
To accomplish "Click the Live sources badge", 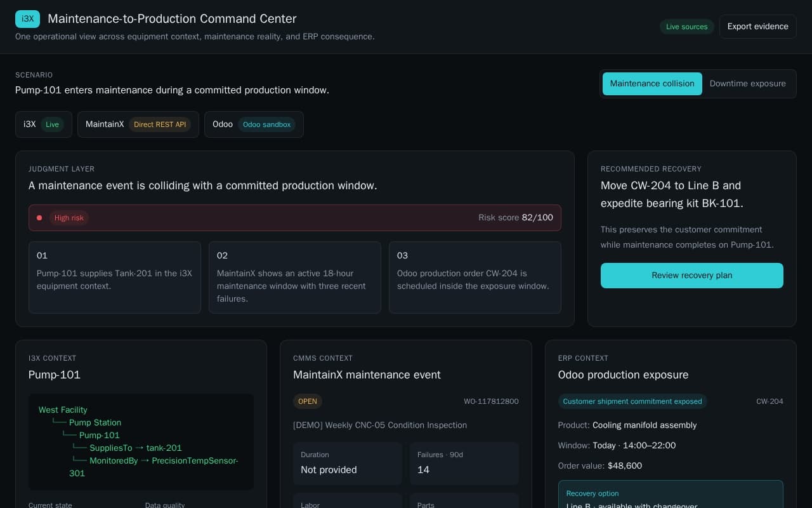I will tap(686, 27).
